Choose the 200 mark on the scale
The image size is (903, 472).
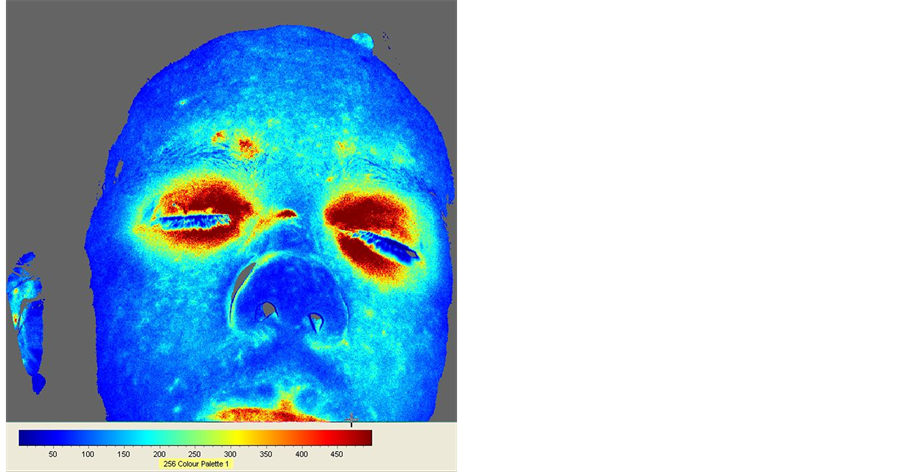[x=159, y=454]
